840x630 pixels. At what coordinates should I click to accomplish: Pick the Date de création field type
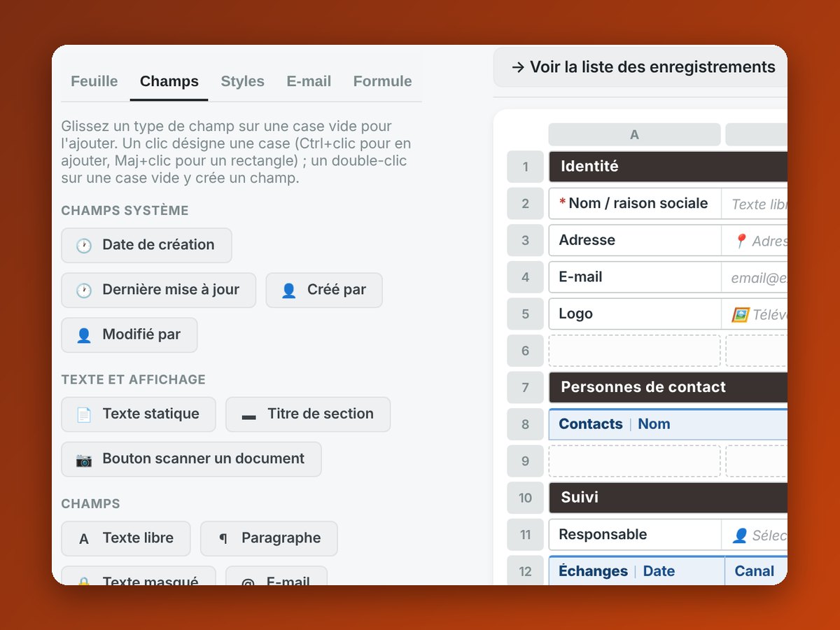pyautogui.click(x=146, y=245)
